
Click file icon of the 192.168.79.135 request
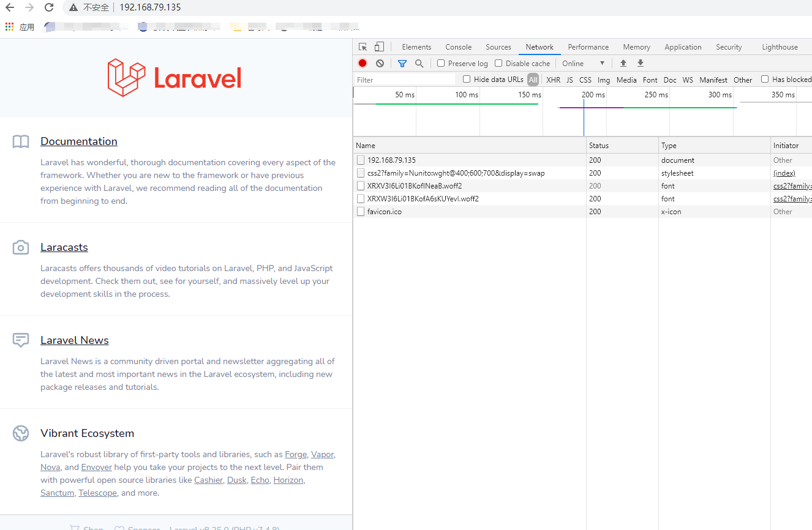361,160
